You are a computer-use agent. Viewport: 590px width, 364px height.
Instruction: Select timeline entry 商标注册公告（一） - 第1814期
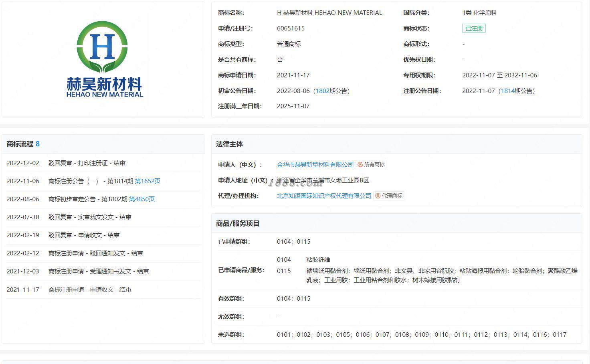click(x=91, y=181)
